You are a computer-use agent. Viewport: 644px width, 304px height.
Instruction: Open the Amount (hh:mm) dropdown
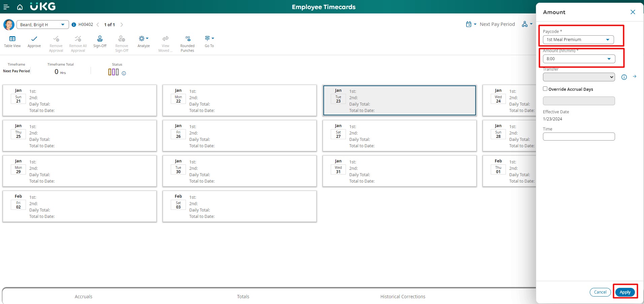609,59
